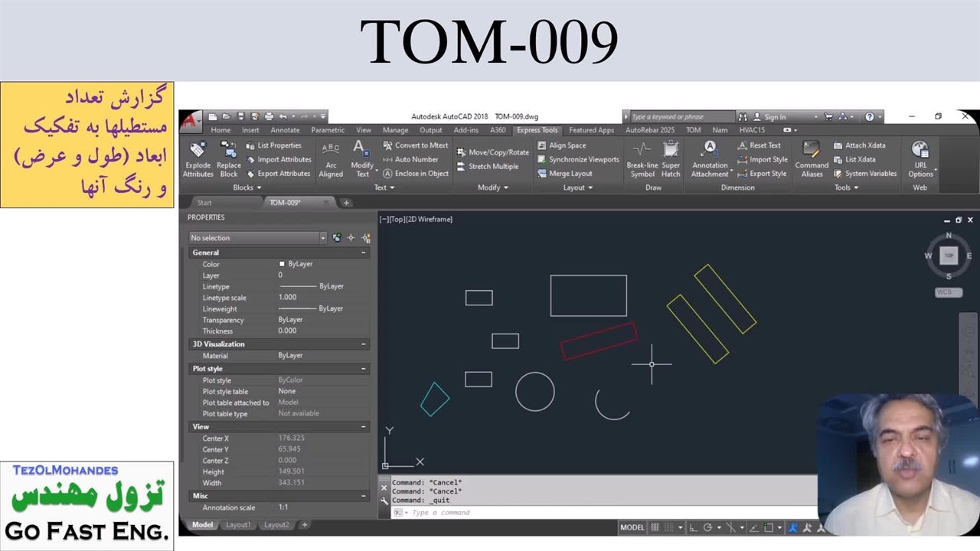This screenshot has height=551, width=980.
Task: Toggle Ortho mode in status bar
Action: pyautogui.click(x=693, y=527)
